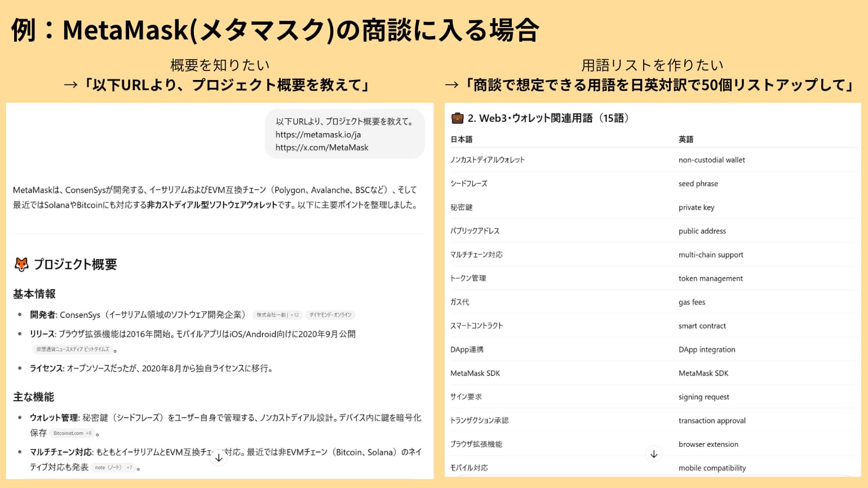This screenshot has width=868, height=488.
Task: Click the シードフレーズ table cell
Action: coord(469,184)
